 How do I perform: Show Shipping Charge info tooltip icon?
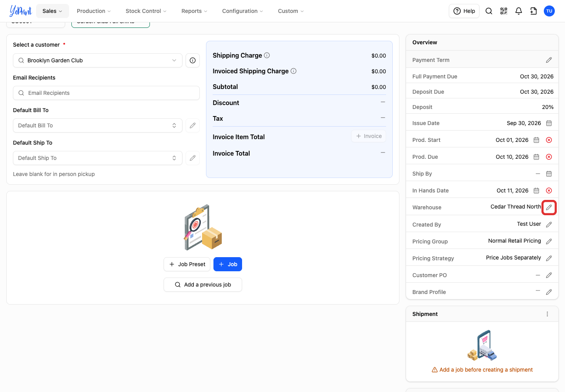(x=267, y=55)
